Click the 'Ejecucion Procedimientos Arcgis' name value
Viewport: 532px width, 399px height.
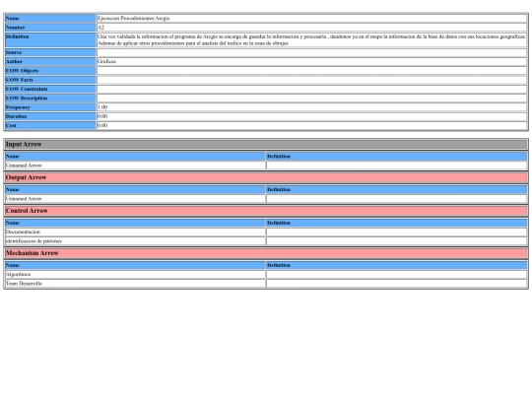coord(133,19)
